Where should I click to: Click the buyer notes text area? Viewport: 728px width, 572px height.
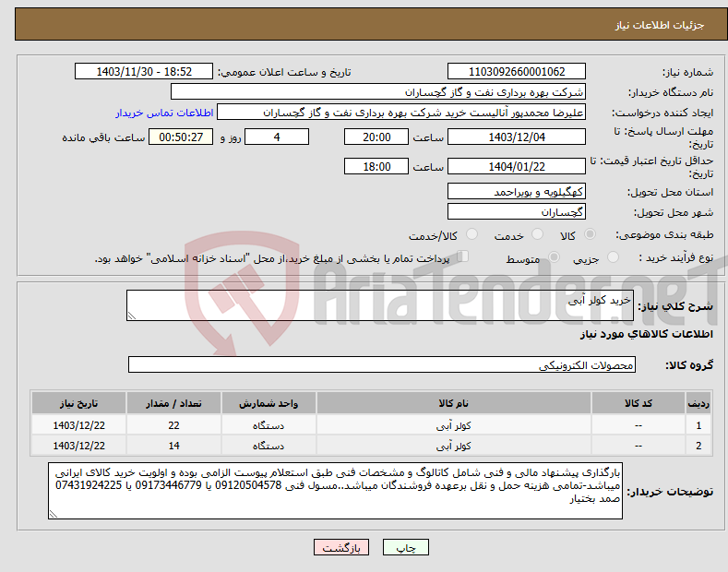(x=335, y=491)
